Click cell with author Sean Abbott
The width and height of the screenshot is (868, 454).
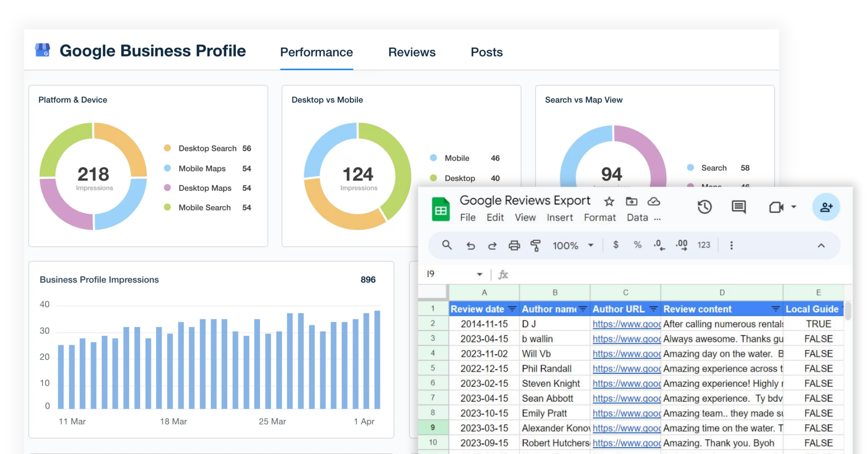(x=555, y=398)
